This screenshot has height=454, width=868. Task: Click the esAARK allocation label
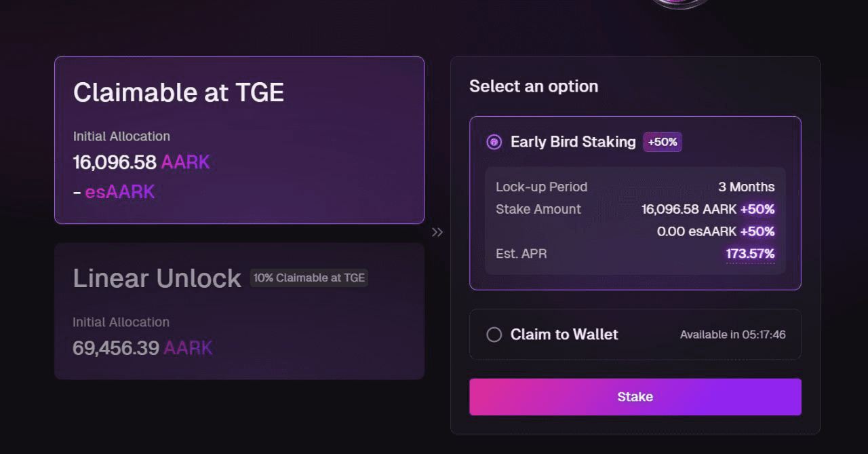coord(119,192)
